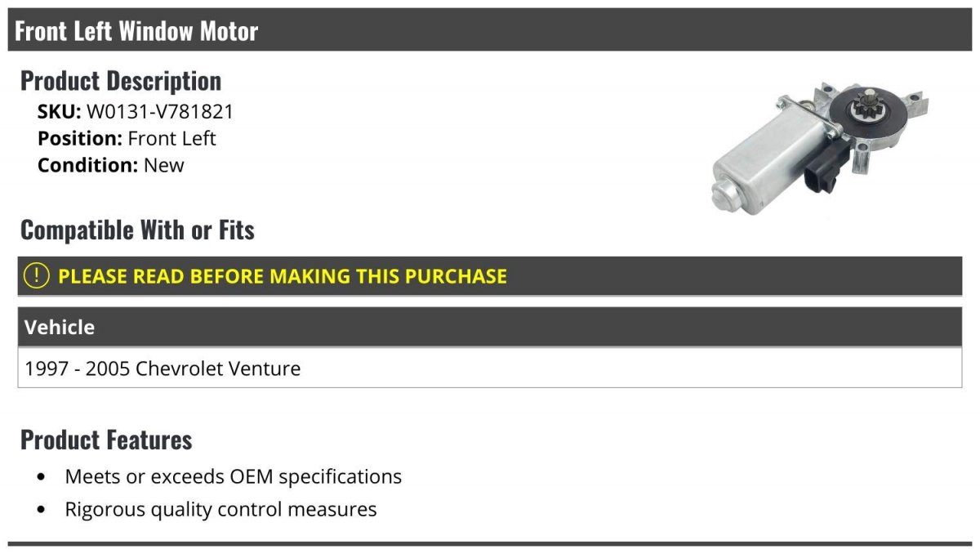Screen dimensions: 980x554
Task: Click the Meets or exceeds OEM specifications bullet
Action: [x=234, y=476]
